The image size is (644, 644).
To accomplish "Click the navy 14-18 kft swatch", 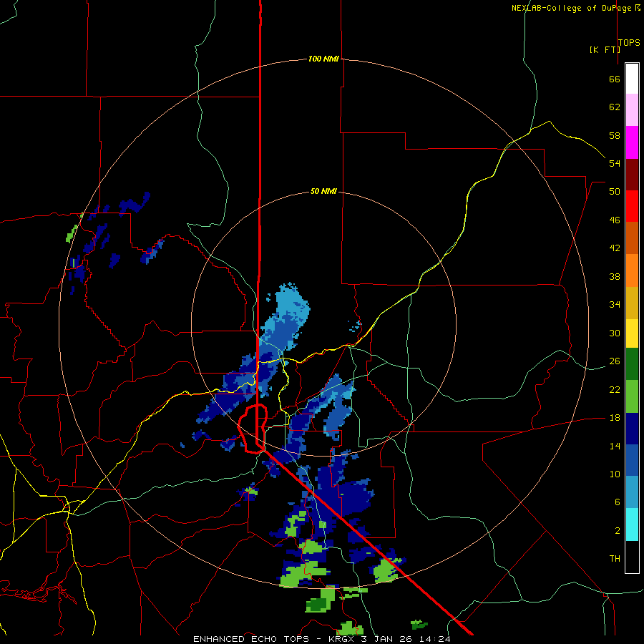I will [632, 429].
